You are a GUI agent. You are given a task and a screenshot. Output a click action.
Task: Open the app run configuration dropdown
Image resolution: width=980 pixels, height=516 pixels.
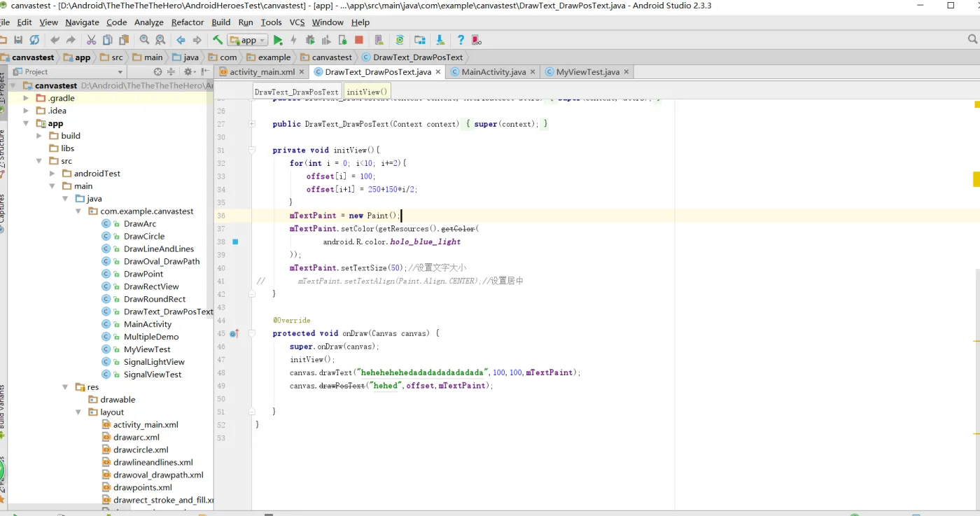(248, 40)
